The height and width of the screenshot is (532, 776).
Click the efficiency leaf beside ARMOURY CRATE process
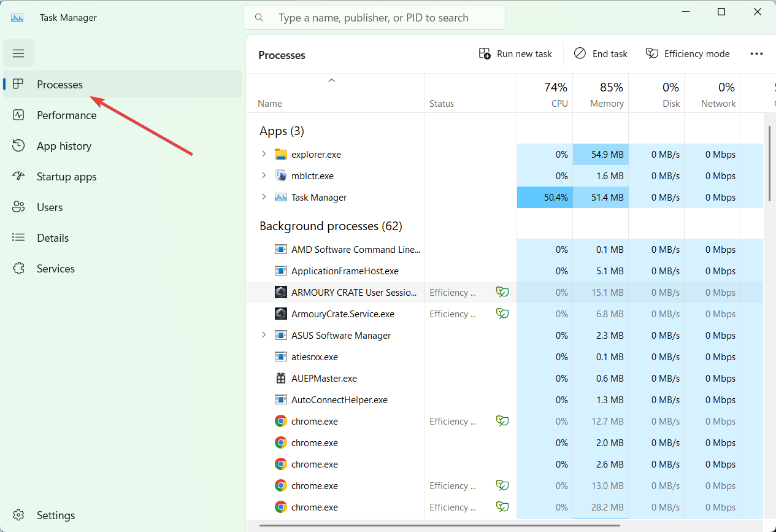(502, 292)
